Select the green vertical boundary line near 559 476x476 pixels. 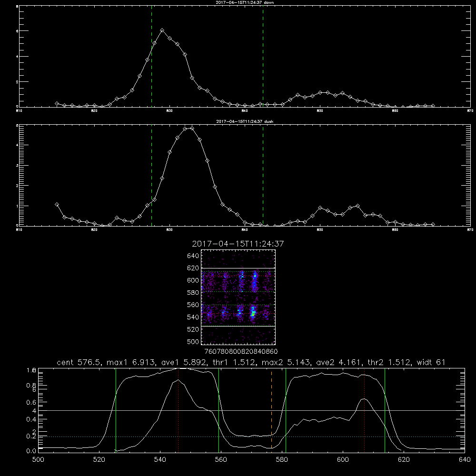click(218, 410)
